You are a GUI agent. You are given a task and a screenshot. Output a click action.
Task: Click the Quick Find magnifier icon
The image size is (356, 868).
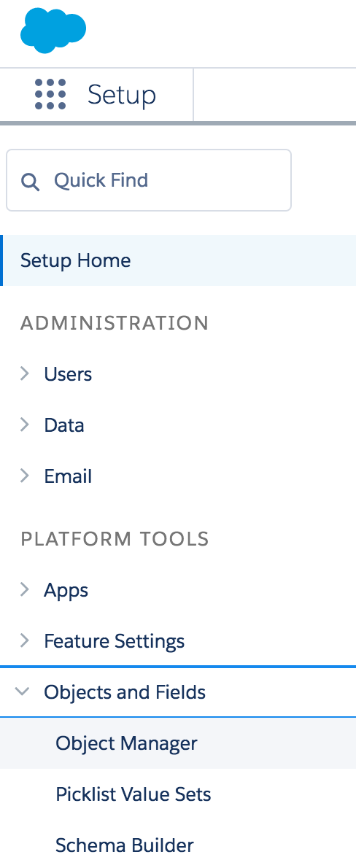(x=30, y=181)
